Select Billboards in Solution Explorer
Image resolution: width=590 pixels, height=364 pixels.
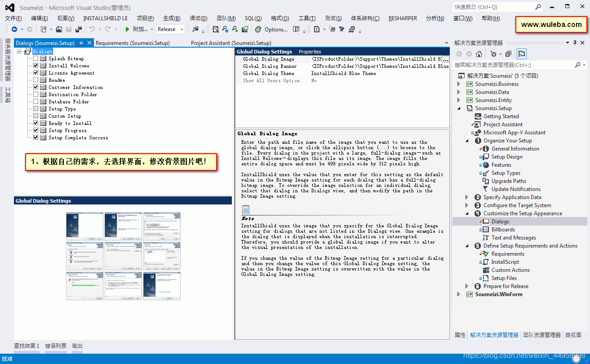[503, 230]
